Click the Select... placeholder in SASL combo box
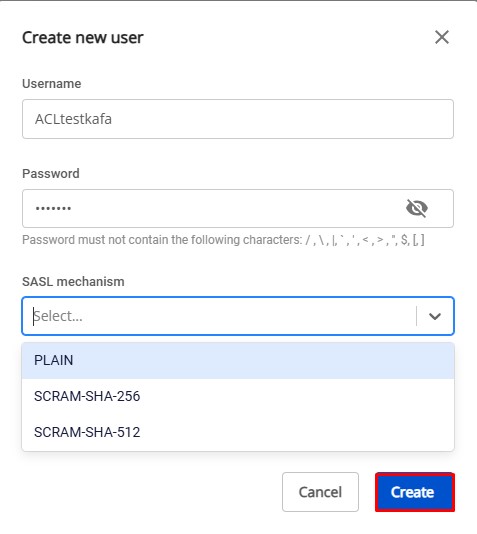The height and width of the screenshot is (534, 477). pyautogui.click(x=58, y=316)
